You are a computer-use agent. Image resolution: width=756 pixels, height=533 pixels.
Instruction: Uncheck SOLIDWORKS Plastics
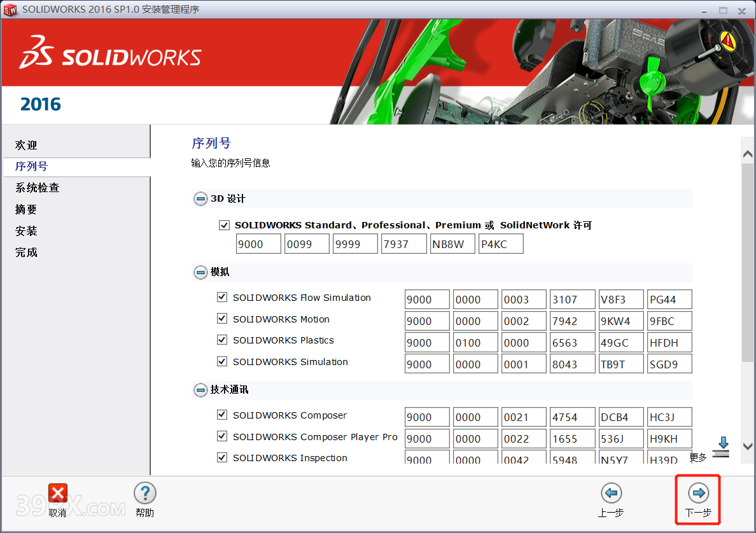(x=222, y=340)
